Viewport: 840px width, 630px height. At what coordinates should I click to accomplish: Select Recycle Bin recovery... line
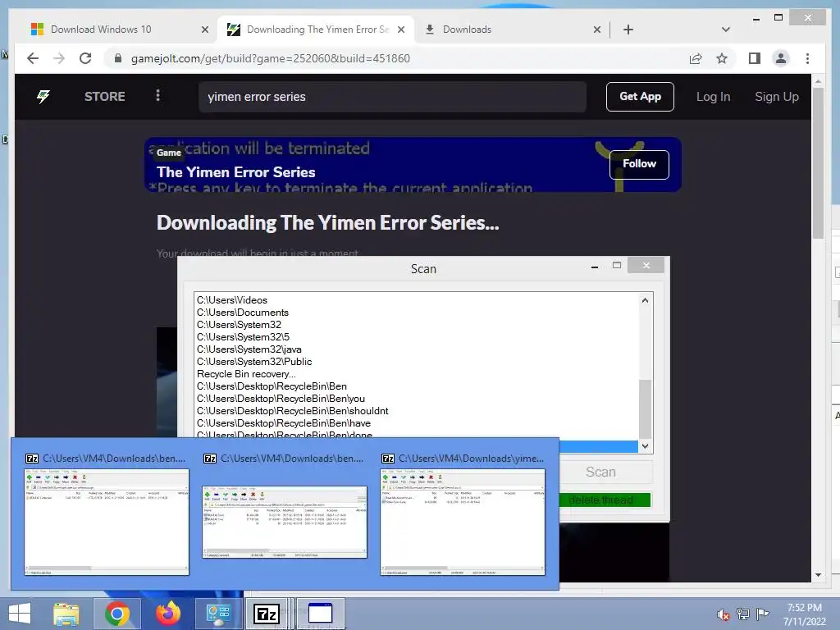[246, 374]
